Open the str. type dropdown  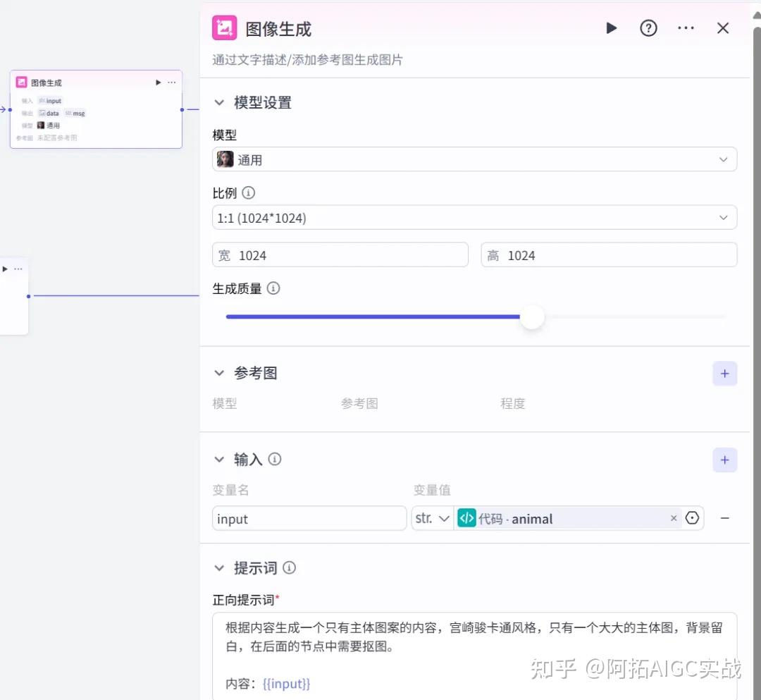tap(432, 518)
